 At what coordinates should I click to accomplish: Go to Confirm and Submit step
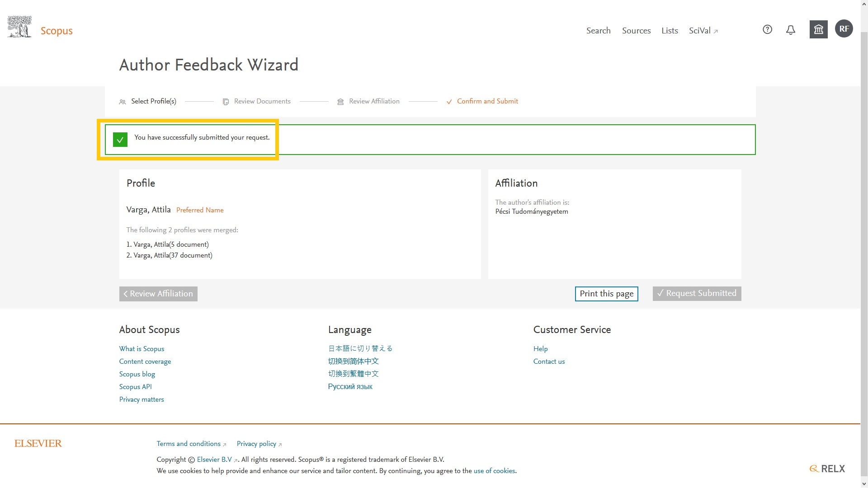[487, 101]
